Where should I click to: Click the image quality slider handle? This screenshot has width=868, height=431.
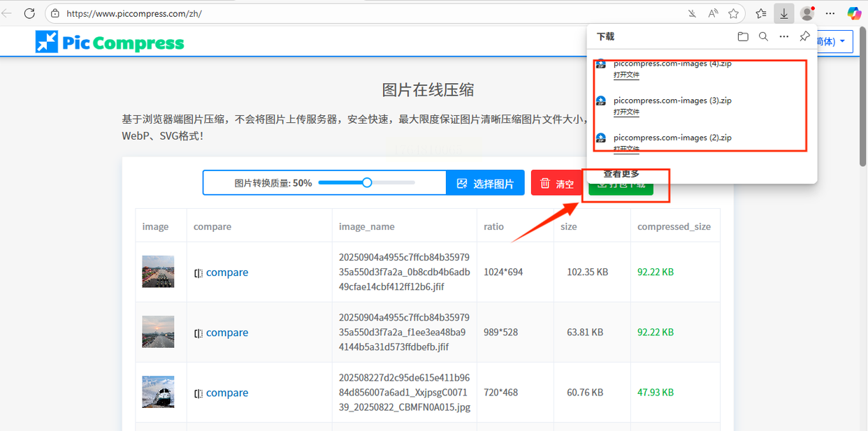point(367,183)
